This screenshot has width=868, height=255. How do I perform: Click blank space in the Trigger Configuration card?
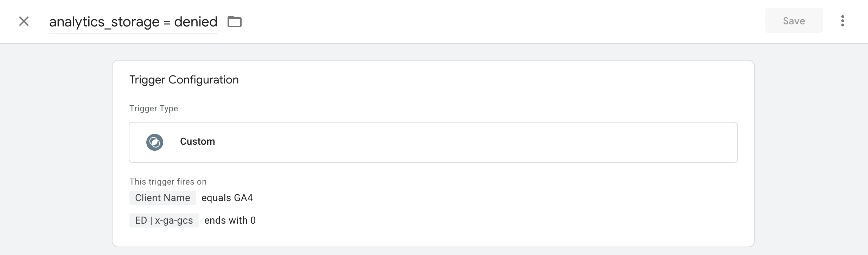(492, 204)
